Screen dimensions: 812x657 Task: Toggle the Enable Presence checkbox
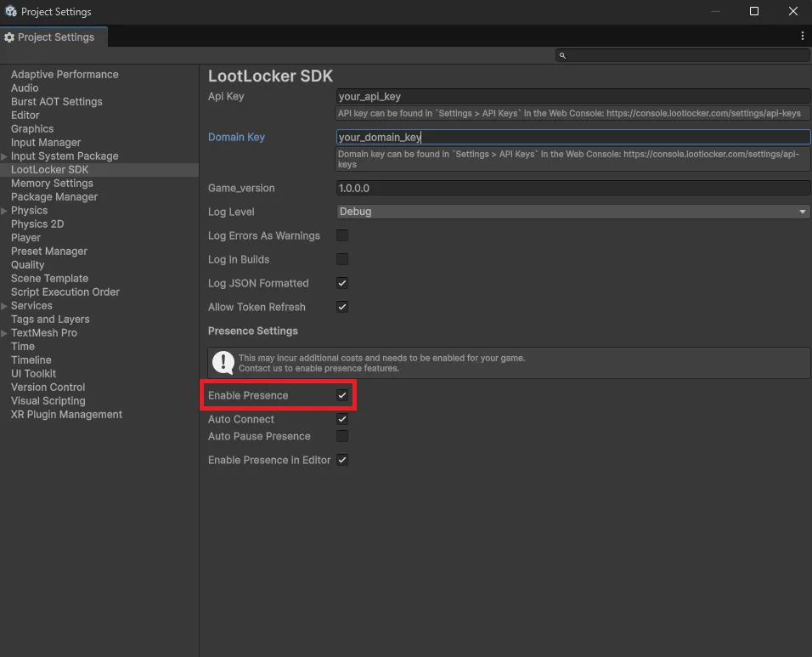pos(342,395)
